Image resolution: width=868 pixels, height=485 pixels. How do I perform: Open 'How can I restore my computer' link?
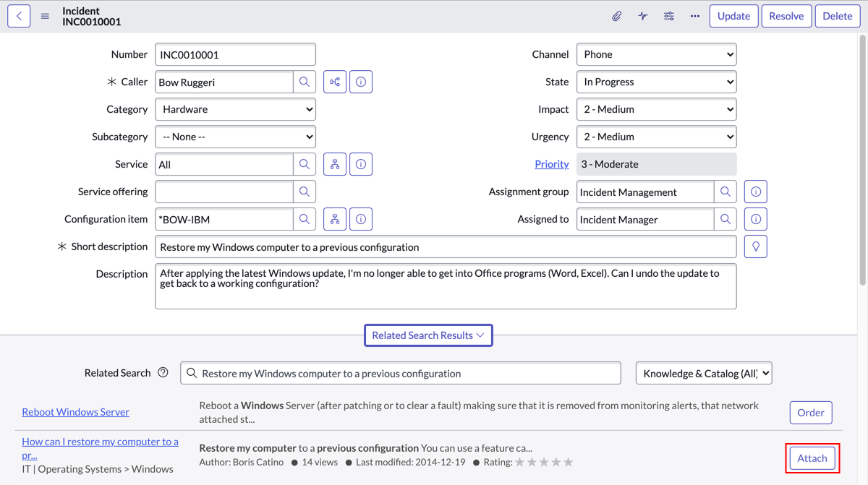tap(100, 448)
